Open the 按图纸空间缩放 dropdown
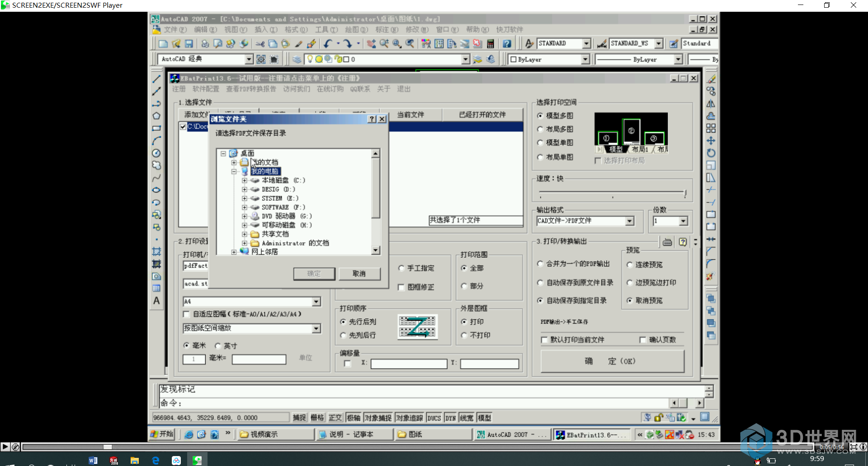This screenshot has width=868, height=466. click(316, 329)
